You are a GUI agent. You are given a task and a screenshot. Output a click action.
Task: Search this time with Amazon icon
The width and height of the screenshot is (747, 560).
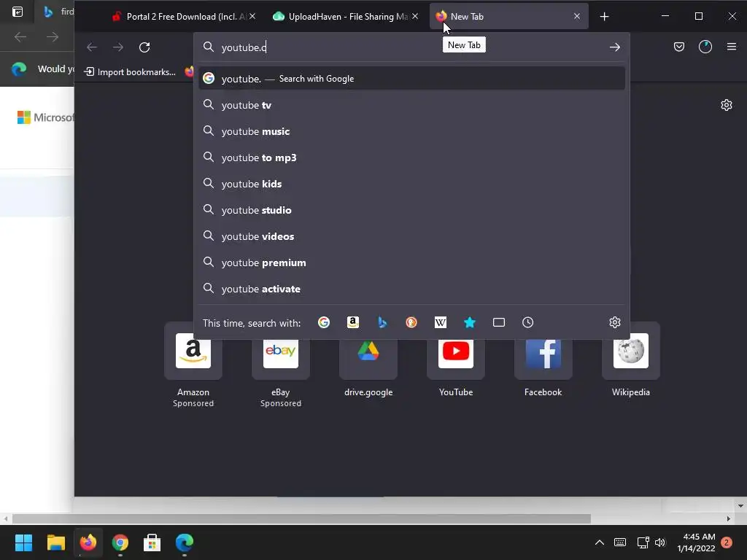(353, 322)
